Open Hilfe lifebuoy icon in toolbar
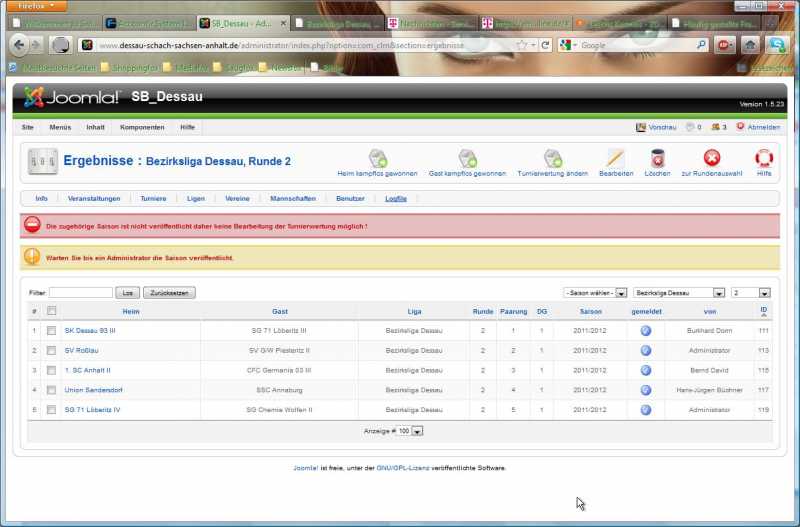Screen dimensions: 800x527 click(x=764, y=158)
